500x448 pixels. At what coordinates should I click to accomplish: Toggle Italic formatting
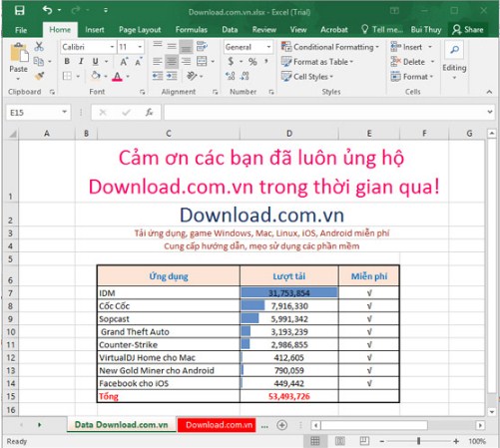(81, 61)
